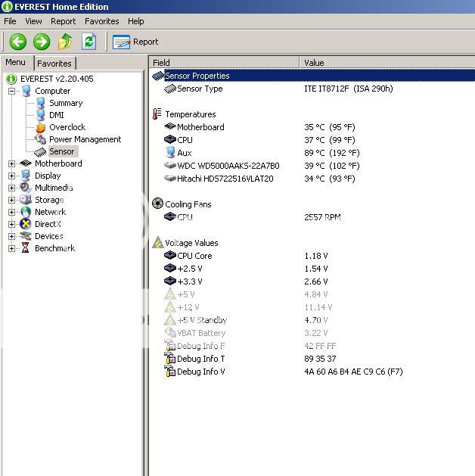475x476 pixels.
Task: Click the Field column header
Action: [x=224, y=63]
